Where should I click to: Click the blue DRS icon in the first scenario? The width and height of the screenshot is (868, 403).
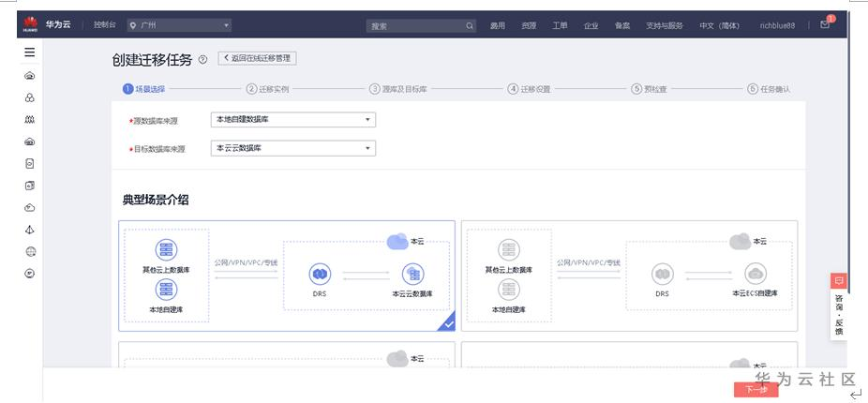(x=320, y=274)
